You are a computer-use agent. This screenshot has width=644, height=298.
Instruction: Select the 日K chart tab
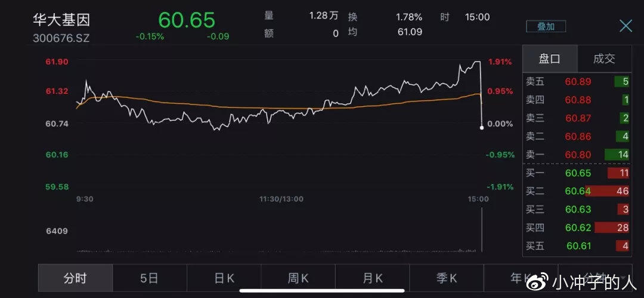coord(224,278)
